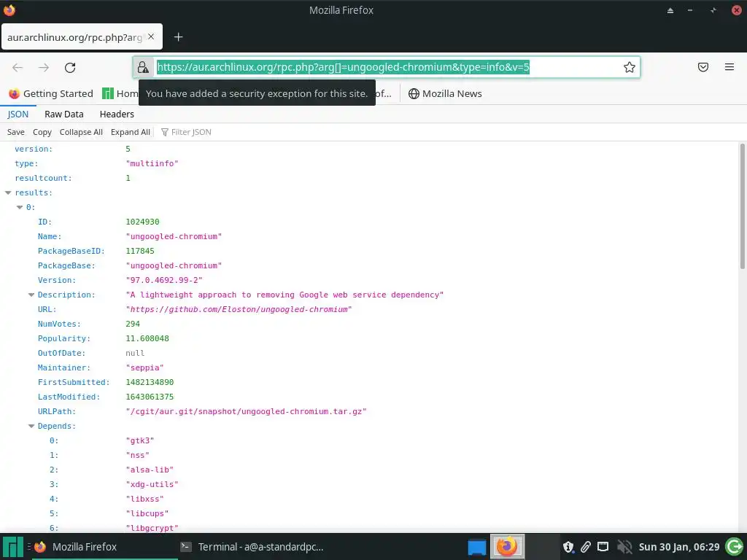
Task: Click the dependency xdg-utils
Action: tap(152, 484)
